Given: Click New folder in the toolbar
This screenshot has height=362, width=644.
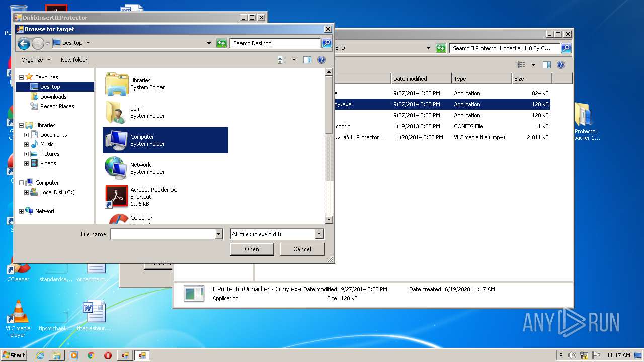Looking at the screenshot, I should pyautogui.click(x=74, y=60).
